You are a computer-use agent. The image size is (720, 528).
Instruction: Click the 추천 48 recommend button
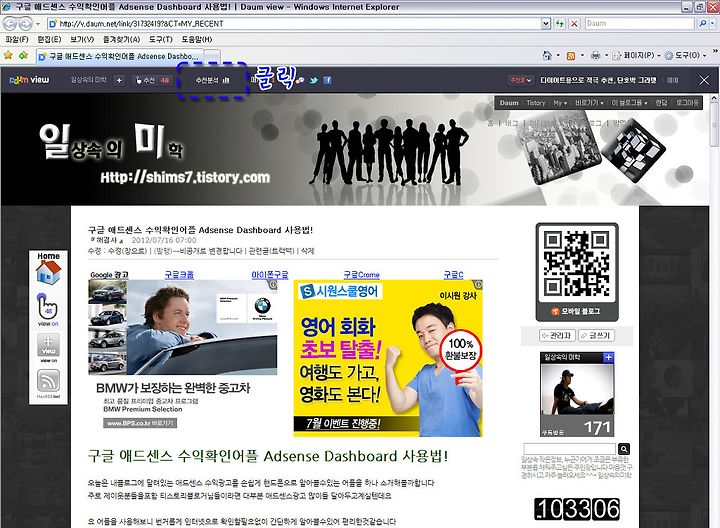pos(152,80)
